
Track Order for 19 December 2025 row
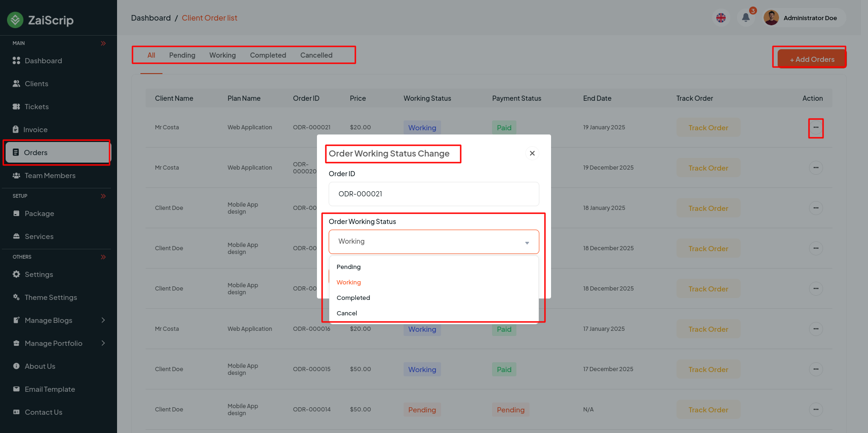(708, 168)
